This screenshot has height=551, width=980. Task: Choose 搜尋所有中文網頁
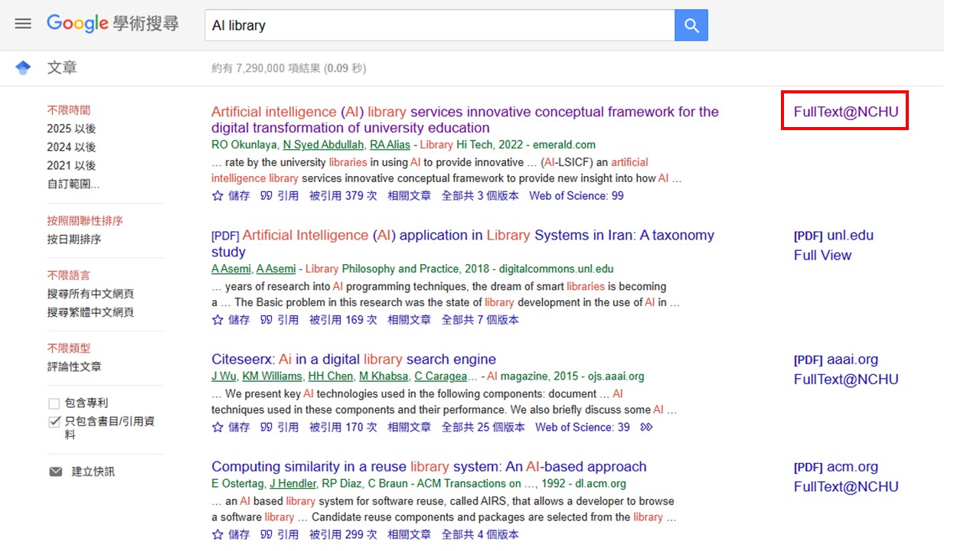(x=90, y=294)
